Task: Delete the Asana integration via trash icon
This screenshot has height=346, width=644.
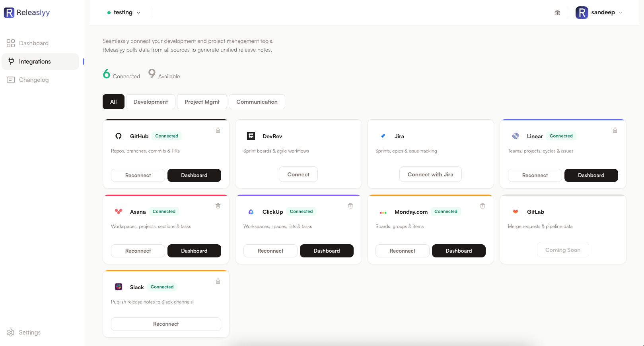Action: 218,206
